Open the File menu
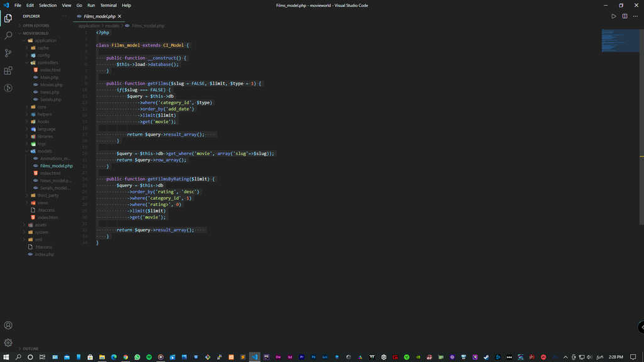The image size is (644, 362). click(18, 5)
